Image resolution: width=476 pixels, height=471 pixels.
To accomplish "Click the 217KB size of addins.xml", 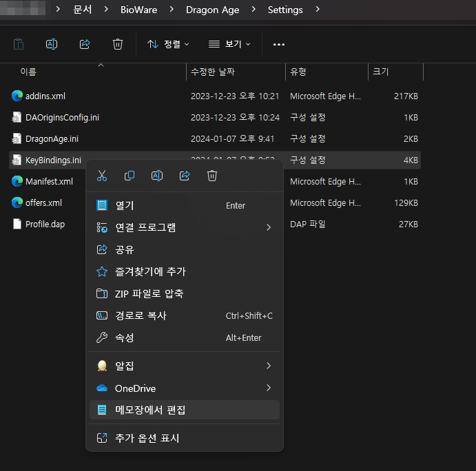I will point(406,96).
